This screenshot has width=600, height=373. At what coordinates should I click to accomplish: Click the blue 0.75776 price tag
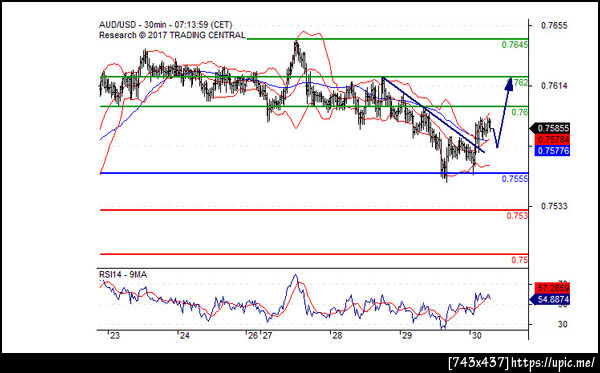coord(553,151)
